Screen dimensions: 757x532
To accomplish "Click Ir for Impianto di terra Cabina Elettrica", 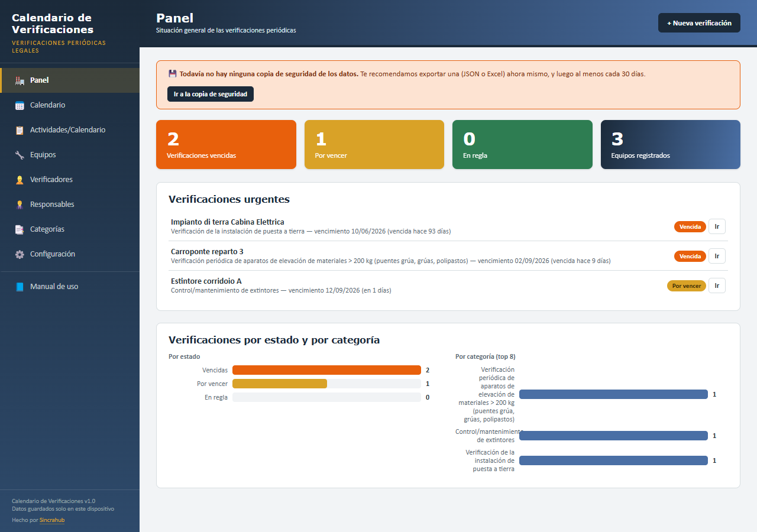I will pos(717,226).
